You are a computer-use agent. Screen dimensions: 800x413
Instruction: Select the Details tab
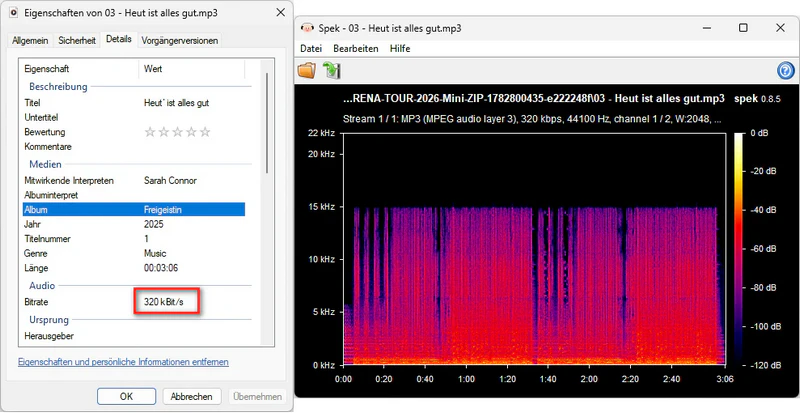pyautogui.click(x=119, y=39)
